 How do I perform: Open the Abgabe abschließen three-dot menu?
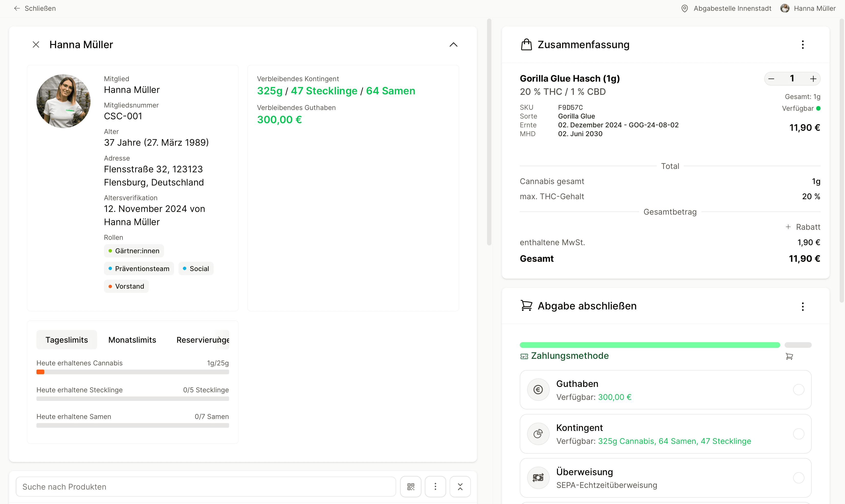click(803, 307)
